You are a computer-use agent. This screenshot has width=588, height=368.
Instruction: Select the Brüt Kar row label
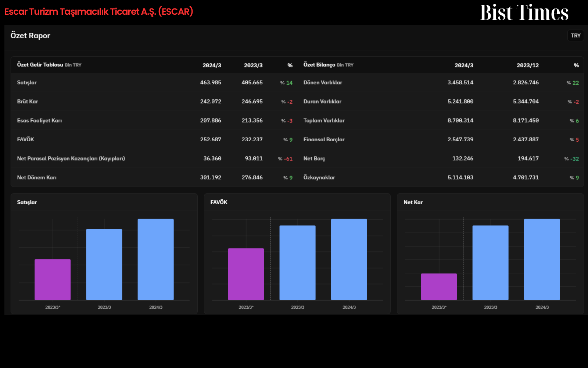tap(28, 102)
